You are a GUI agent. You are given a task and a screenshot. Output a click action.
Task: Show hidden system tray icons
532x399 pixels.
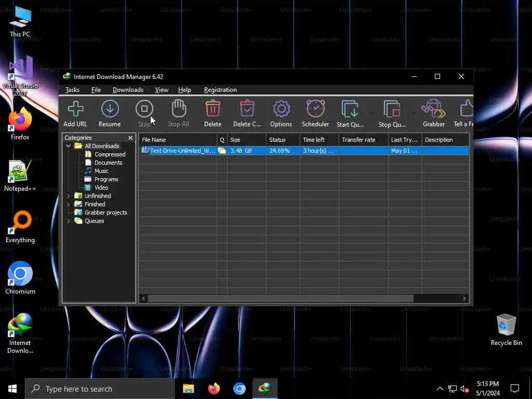tap(440, 389)
